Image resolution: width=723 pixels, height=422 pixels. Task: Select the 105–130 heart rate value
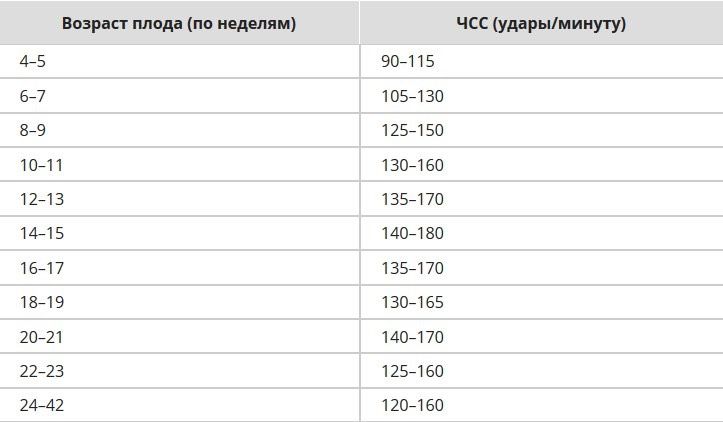[x=412, y=97]
